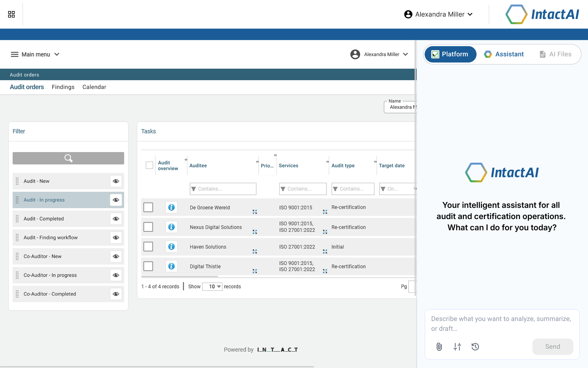This screenshot has height=368, width=588.
Task: Click the Auditee Contains filter field
Action: 223,189
